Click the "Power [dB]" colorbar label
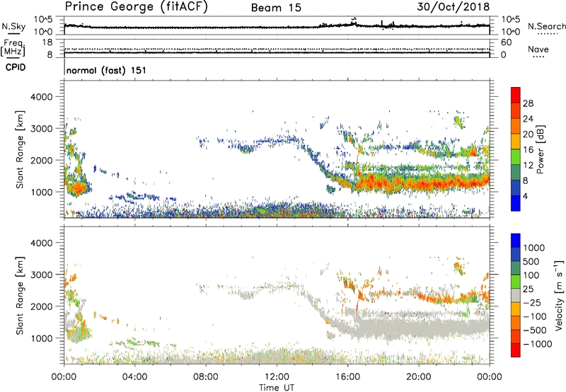The width and height of the screenshot is (566, 392). pos(540,149)
